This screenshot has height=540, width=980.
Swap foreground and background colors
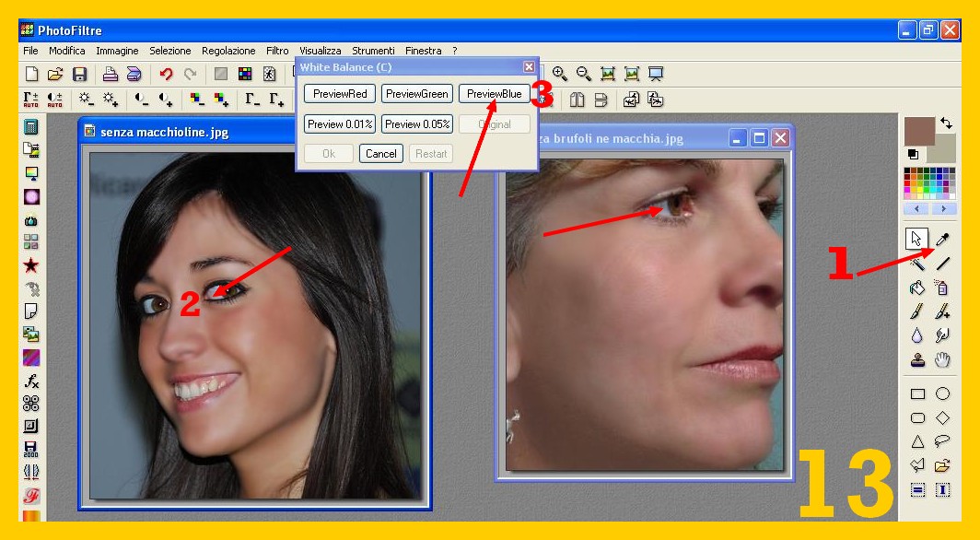tap(946, 123)
